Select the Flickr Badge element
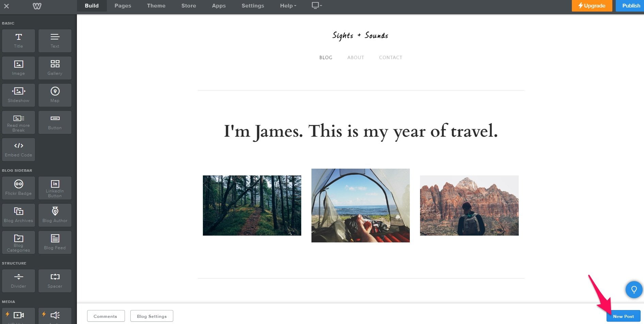The width and height of the screenshot is (644, 324). coord(18,188)
